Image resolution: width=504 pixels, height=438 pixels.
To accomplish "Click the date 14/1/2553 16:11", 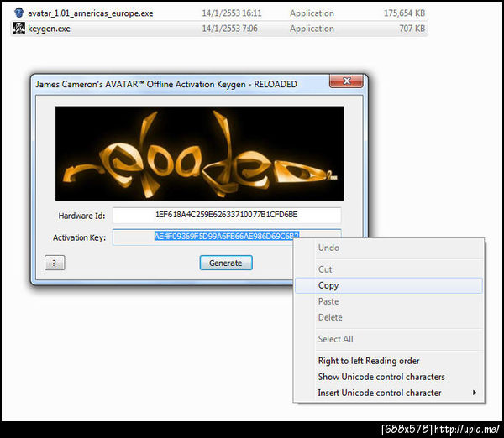I will pos(232,13).
